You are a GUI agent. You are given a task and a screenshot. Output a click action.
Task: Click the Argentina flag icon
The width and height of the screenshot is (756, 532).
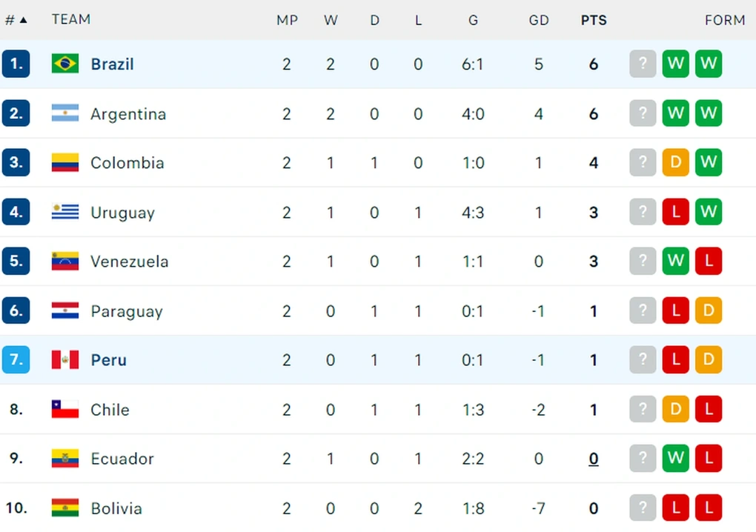(x=65, y=113)
